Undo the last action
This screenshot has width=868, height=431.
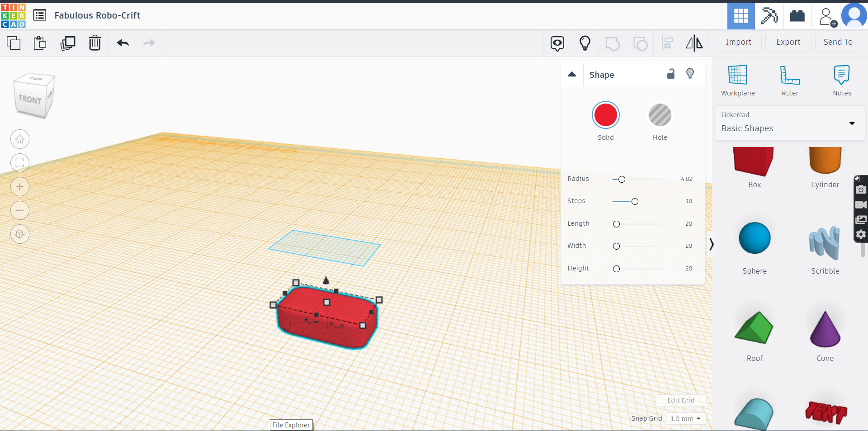123,43
